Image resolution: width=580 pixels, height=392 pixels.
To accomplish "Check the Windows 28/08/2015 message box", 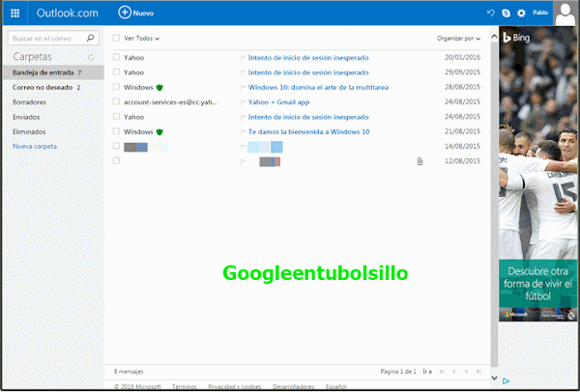I will (x=116, y=87).
